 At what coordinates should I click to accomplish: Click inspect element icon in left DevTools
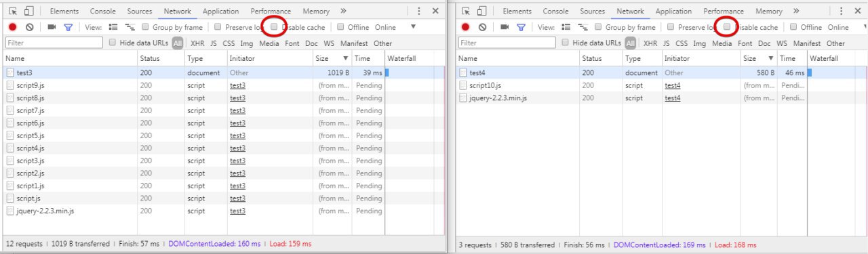coord(13,11)
